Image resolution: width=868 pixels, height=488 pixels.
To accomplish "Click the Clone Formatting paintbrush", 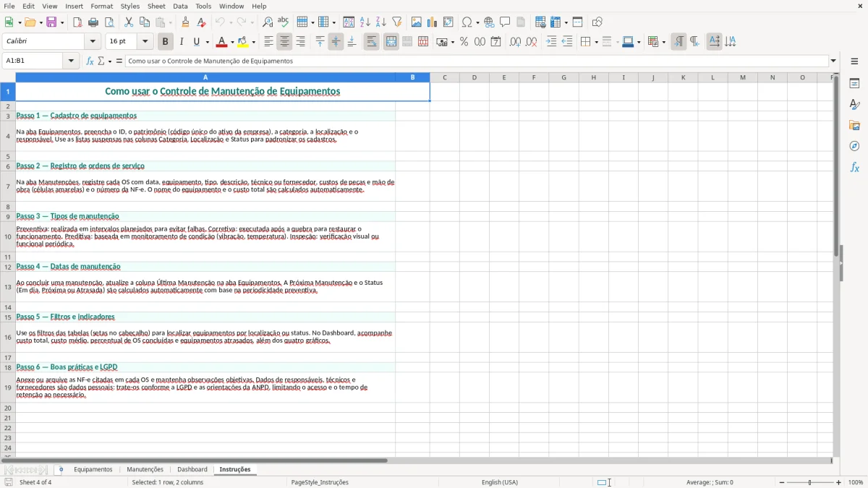I will (x=186, y=22).
